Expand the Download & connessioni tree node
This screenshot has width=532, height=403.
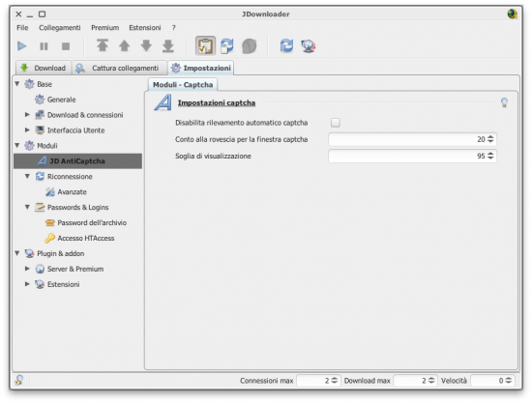coord(27,115)
